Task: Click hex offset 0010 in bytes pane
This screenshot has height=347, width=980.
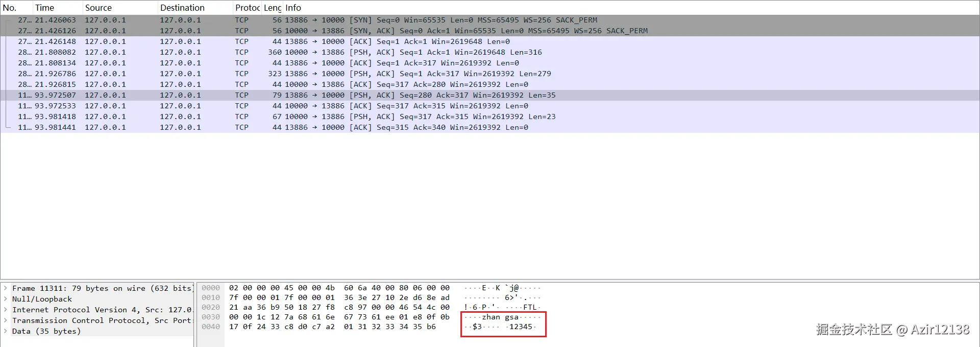Action: [x=211, y=297]
